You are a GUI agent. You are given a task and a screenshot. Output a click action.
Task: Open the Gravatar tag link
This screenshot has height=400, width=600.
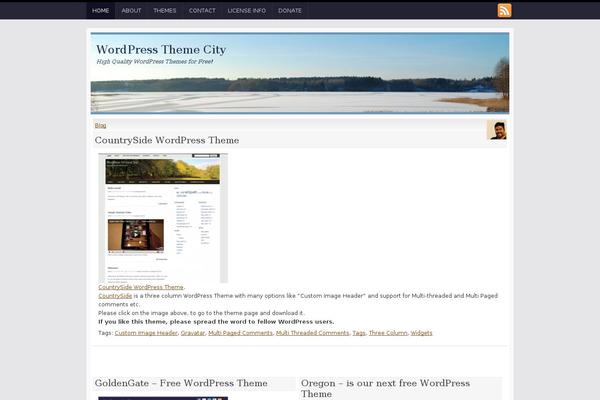pos(193,333)
